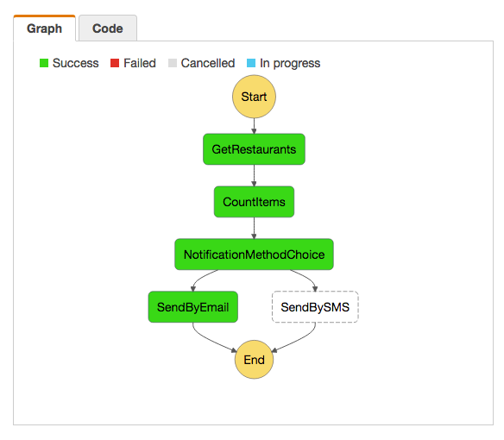Click the NotificationMethodChoice state
This screenshot has width=504, height=440.
[254, 255]
